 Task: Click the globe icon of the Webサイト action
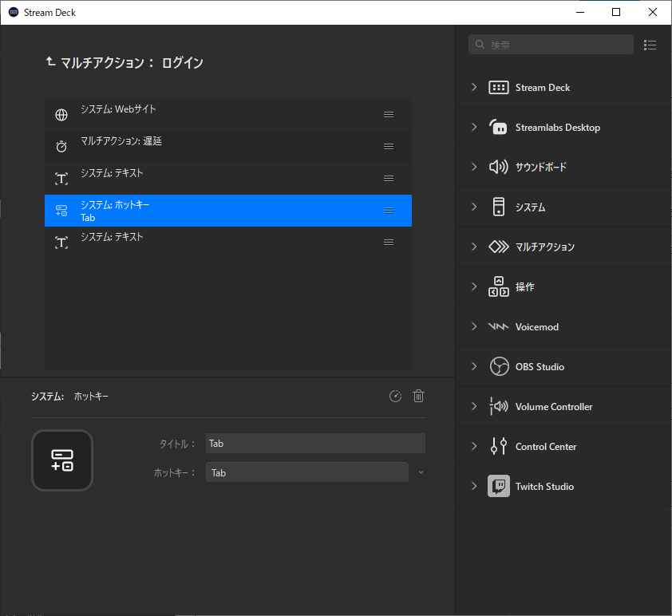click(x=61, y=115)
